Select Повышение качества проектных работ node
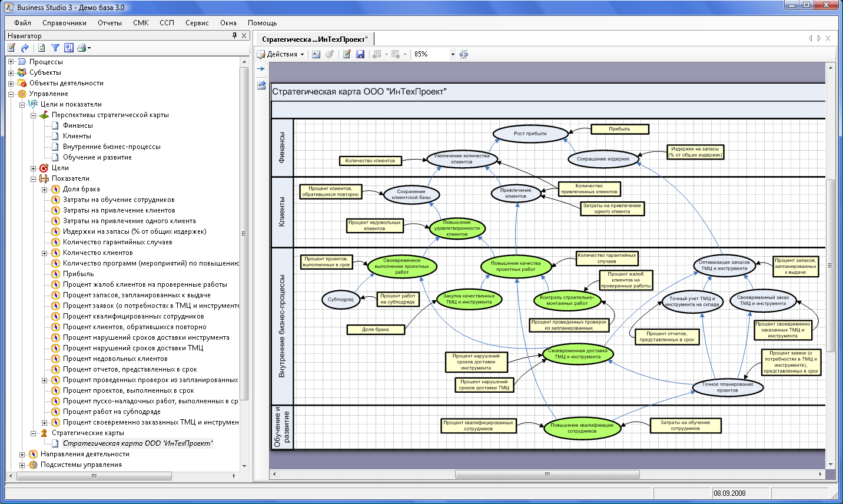843x504 pixels. coord(516,267)
